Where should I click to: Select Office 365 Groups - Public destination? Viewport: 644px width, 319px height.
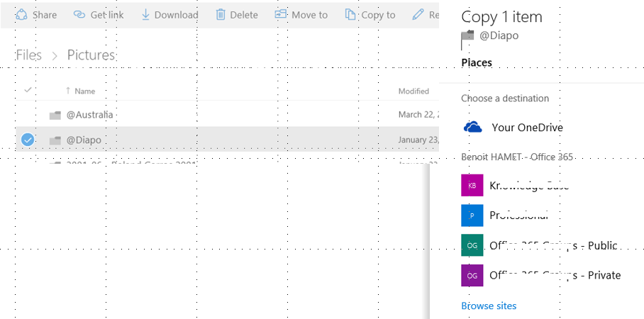coord(553,245)
